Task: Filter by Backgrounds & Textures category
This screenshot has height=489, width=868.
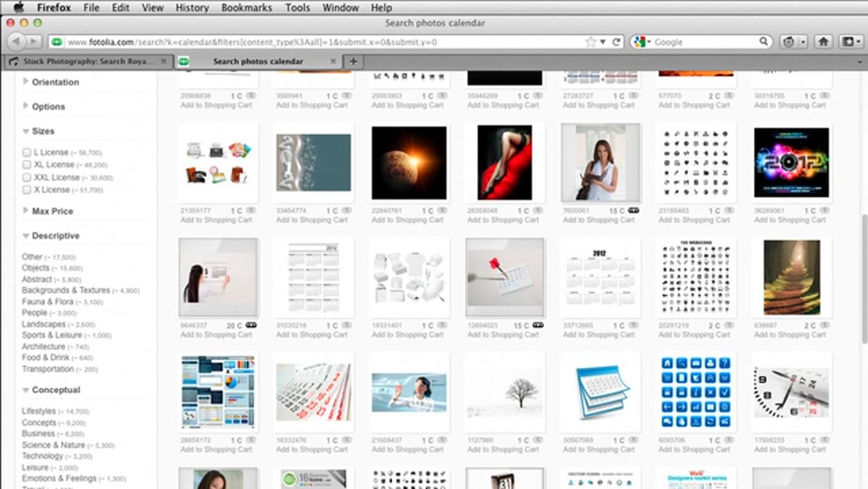Action: pos(66,290)
